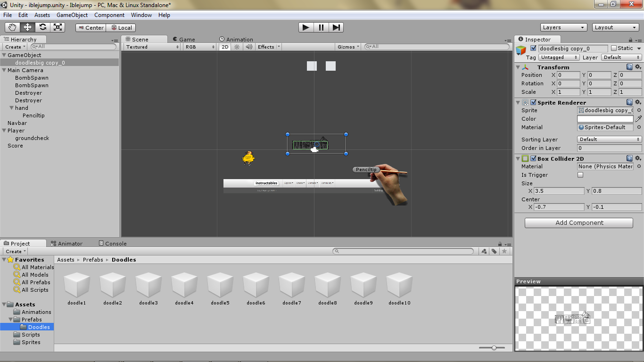Open the Layer dropdown showing Default

click(621, 57)
